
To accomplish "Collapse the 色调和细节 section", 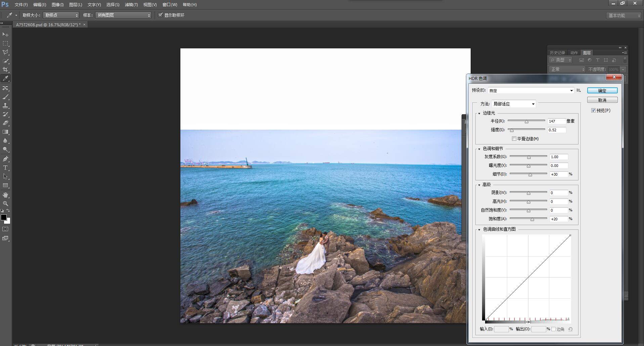I will pyautogui.click(x=479, y=149).
